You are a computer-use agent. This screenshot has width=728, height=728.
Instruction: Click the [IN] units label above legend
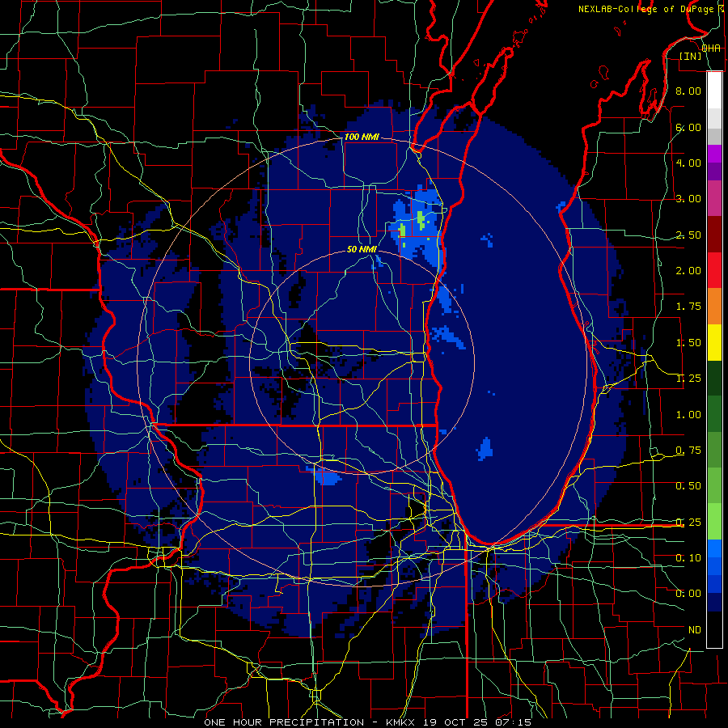click(x=691, y=56)
